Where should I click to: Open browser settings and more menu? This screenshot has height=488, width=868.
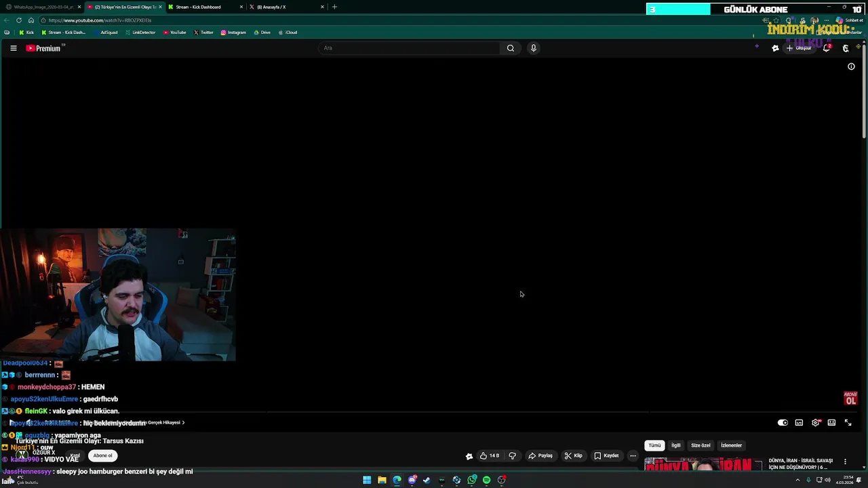pyautogui.click(x=827, y=20)
